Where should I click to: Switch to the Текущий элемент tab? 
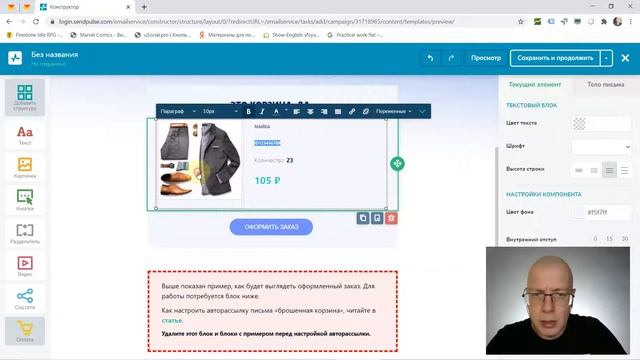point(535,84)
